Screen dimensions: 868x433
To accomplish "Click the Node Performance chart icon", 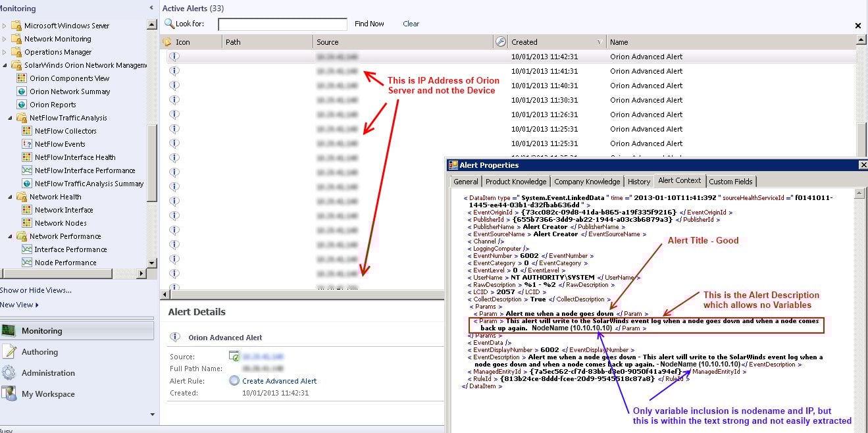I will coord(27,263).
